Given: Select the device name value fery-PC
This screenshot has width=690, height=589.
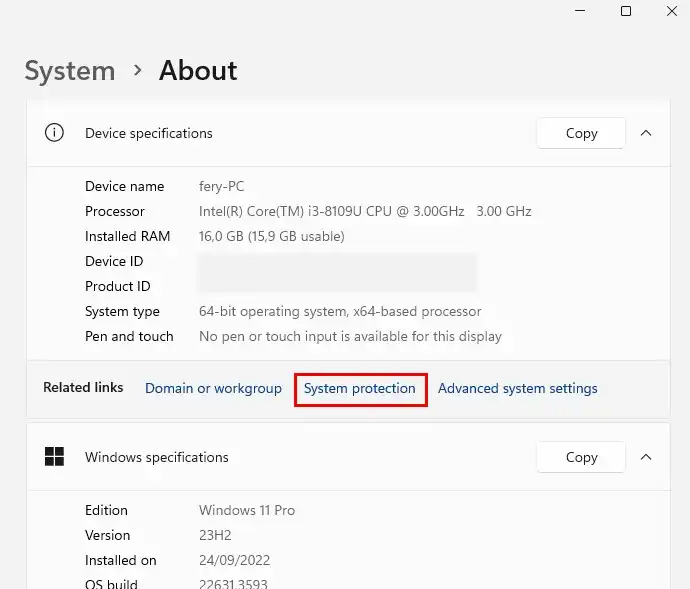Looking at the screenshot, I should [x=221, y=187].
